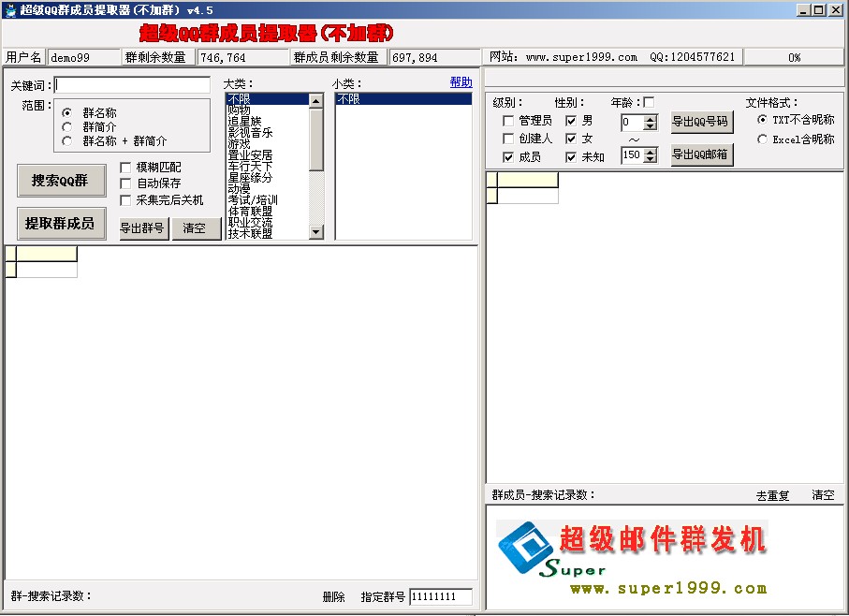Click the 指定群号 input field

coord(441,596)
